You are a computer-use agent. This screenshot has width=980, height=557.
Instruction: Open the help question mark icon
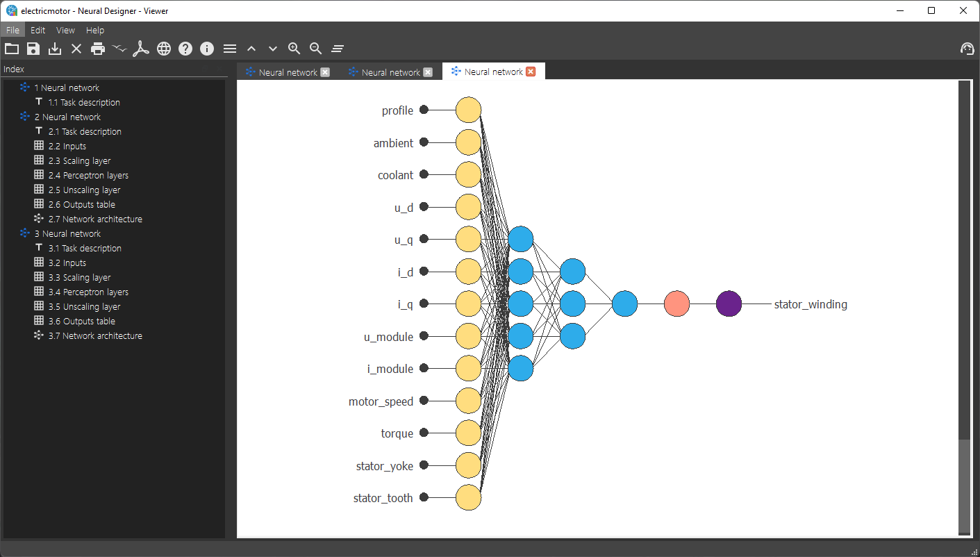[x=185, y=48]
